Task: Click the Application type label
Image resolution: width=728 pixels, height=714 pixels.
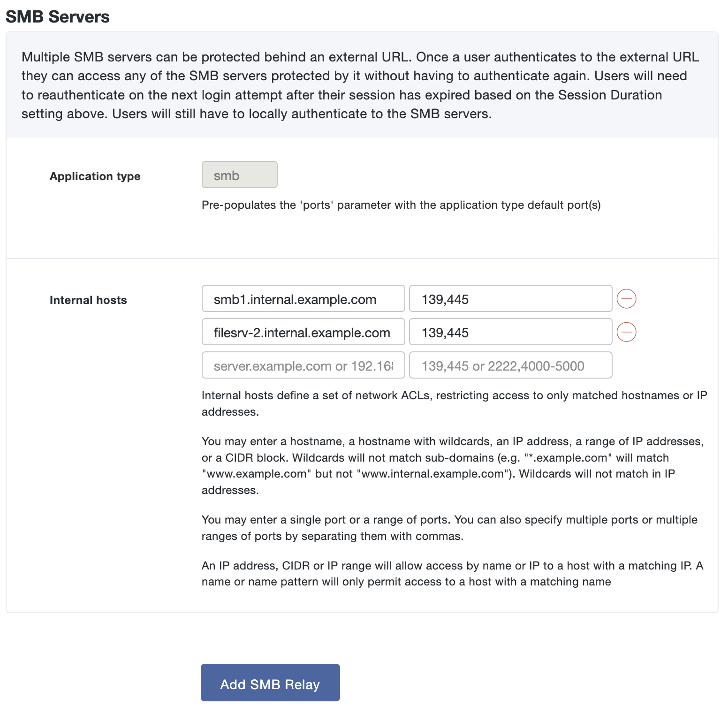Action: pyautogui.click(x=95, y=176)
